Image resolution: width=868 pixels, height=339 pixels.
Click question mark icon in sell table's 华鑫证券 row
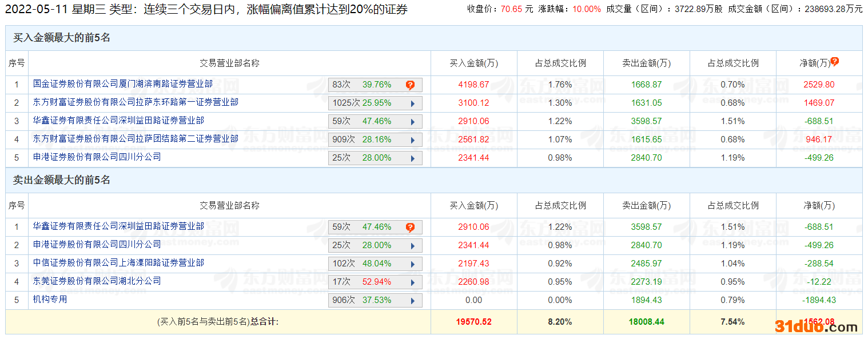pyautogui.click(x=410, y=228)
